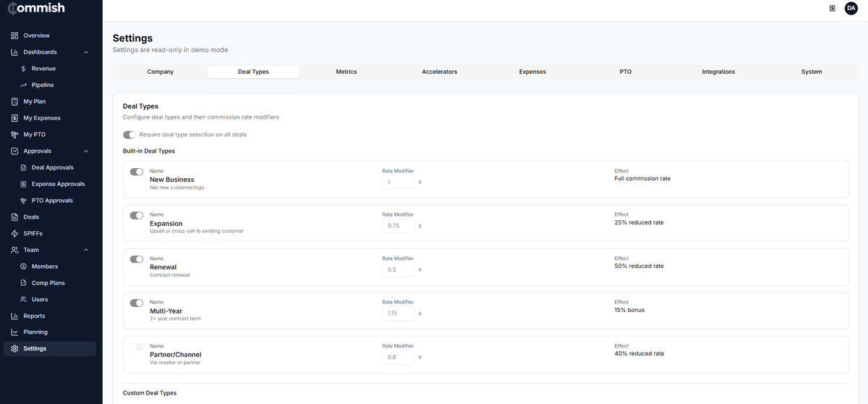Open the PTO settings tab
Screen dimensions: 868x404
[x=626, y=72]
